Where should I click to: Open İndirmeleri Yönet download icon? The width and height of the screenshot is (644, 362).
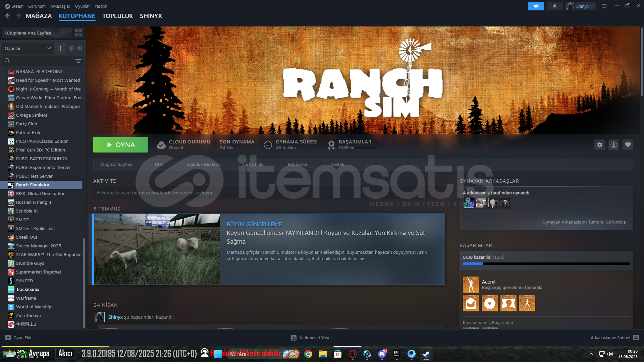tap(294, 338)
